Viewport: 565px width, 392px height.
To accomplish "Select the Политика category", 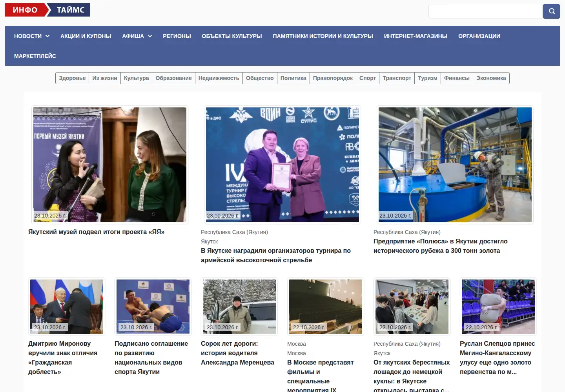I will 293,78.
